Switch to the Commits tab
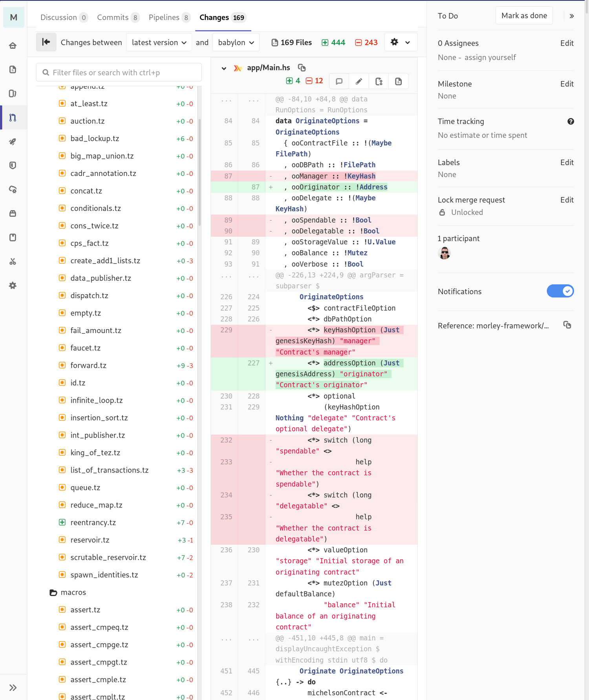 (x=118, y=17)
